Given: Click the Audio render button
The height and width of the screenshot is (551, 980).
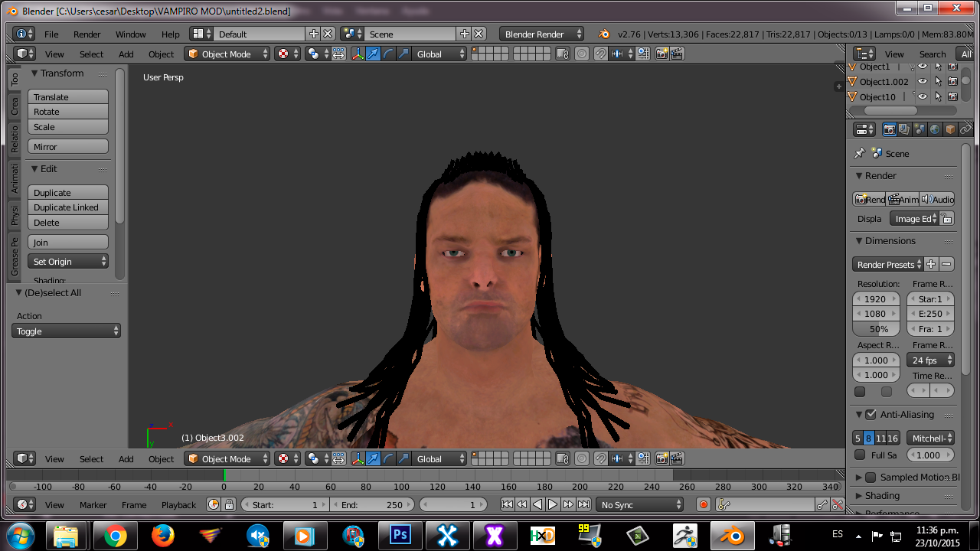Looking at the screenshot, I should tap(937, 199).
